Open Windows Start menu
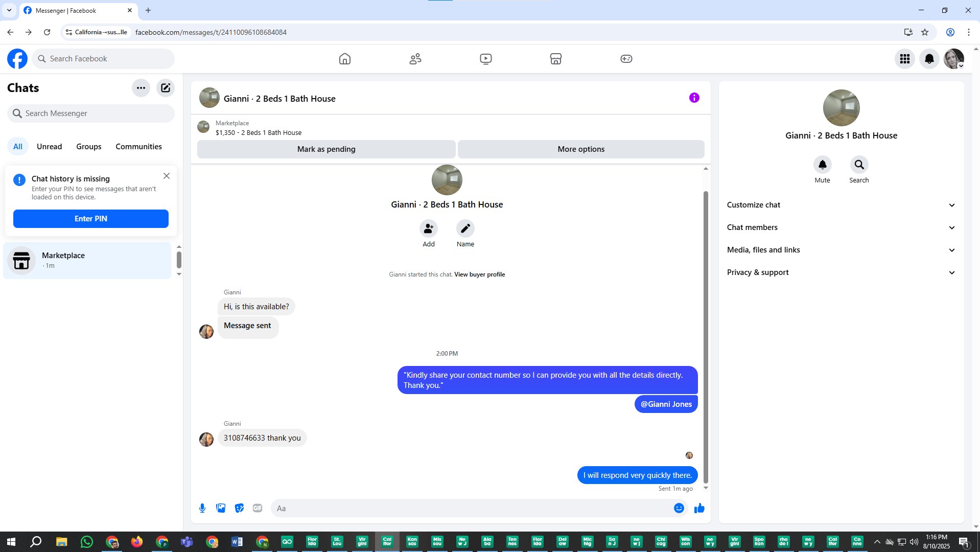980x552 pixels. (11, 542)
